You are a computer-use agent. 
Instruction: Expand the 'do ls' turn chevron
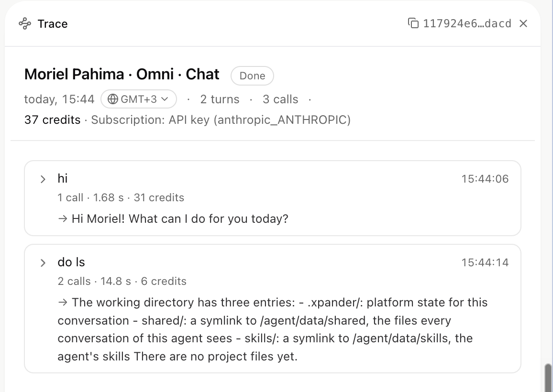(x=43, y=263)
